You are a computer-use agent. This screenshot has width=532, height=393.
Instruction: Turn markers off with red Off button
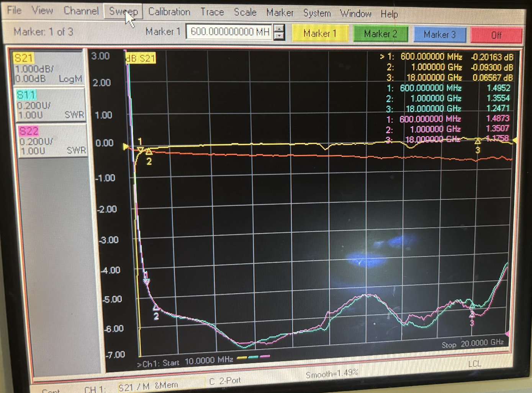click(x=496, y=35)
